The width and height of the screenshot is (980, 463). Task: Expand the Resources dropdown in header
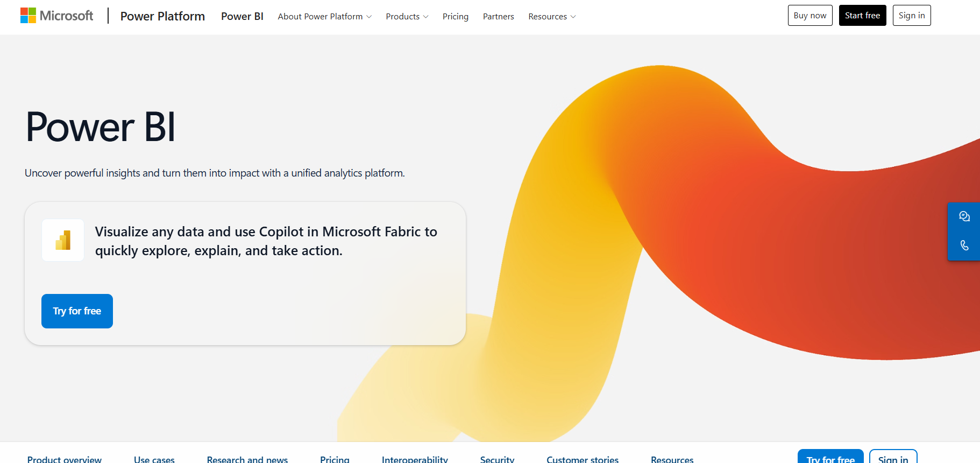tap(552, 17)
